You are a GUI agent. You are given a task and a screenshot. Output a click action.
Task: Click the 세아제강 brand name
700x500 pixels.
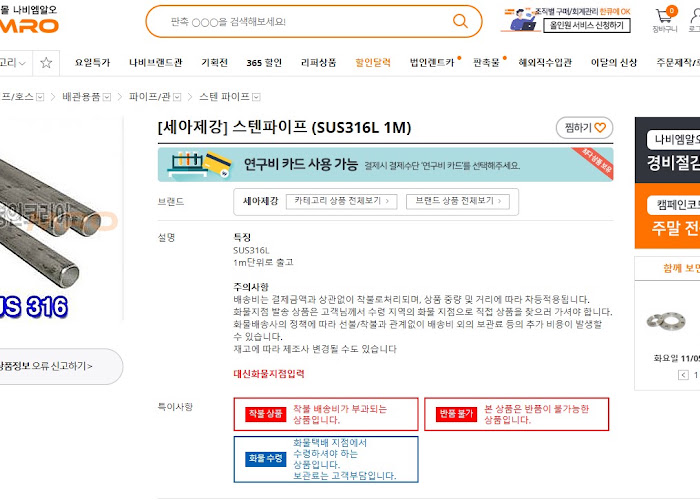260,201
